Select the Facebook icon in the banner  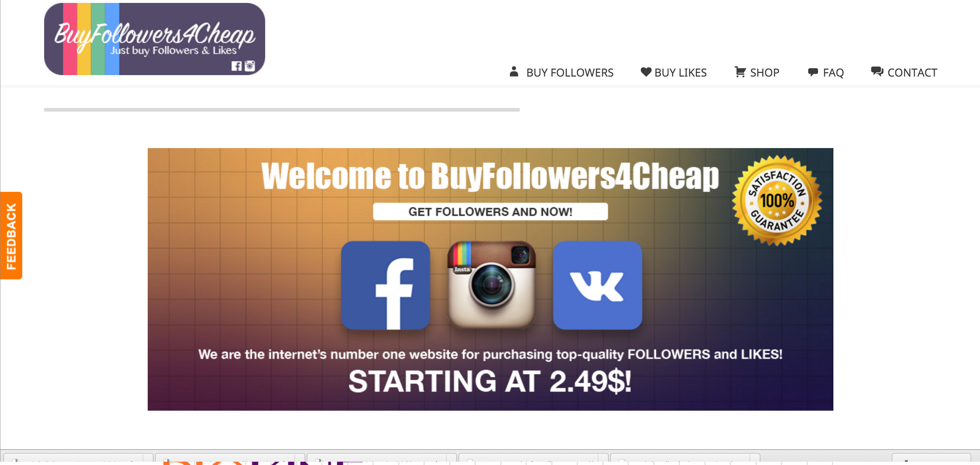[386, 285]
